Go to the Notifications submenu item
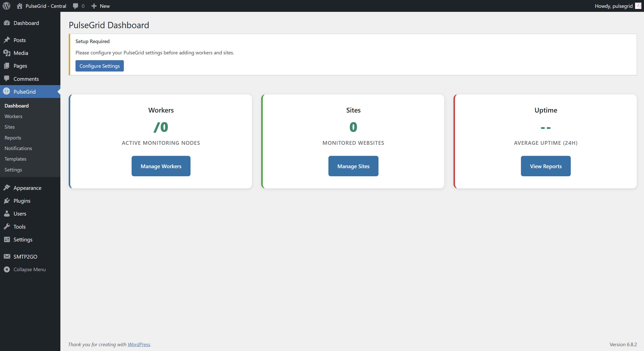 (x=18, y=148)
